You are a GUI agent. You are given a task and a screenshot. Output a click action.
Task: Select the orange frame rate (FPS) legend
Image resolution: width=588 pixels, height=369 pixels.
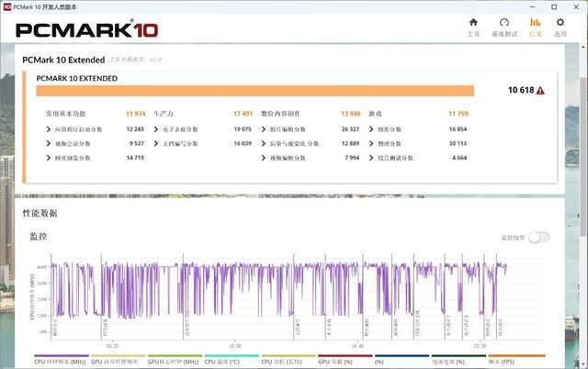516,360
